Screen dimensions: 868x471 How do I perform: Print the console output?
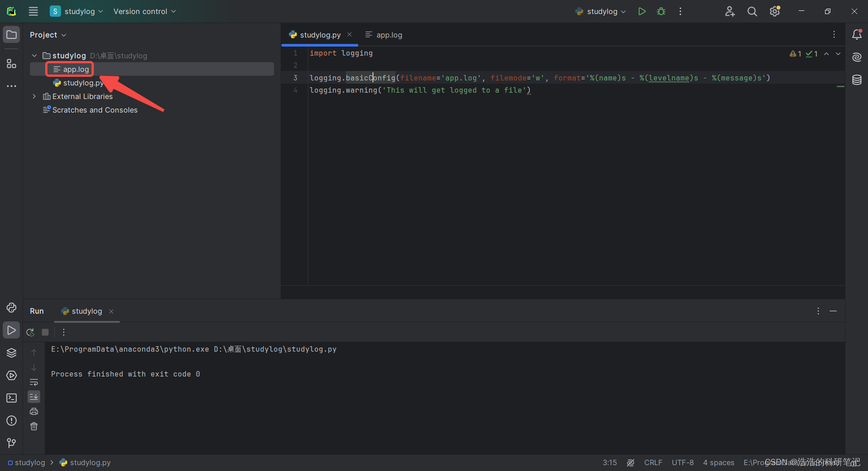[x=34, y=411]
